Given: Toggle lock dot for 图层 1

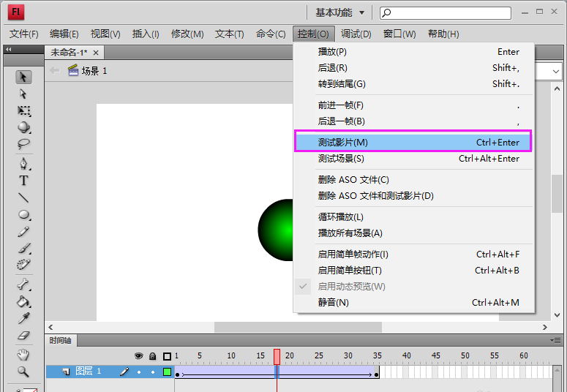Looking at the screenshot, I should [153, 372].
